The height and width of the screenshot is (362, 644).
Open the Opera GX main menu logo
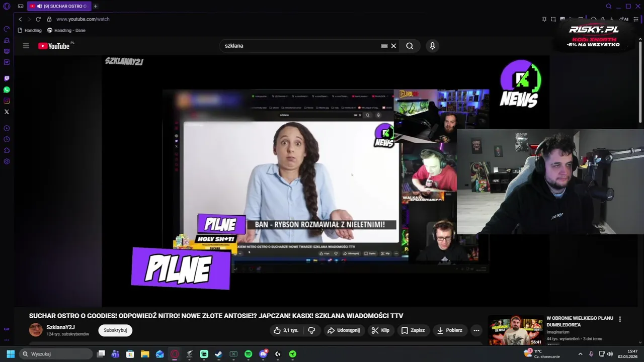pos(7,7)
